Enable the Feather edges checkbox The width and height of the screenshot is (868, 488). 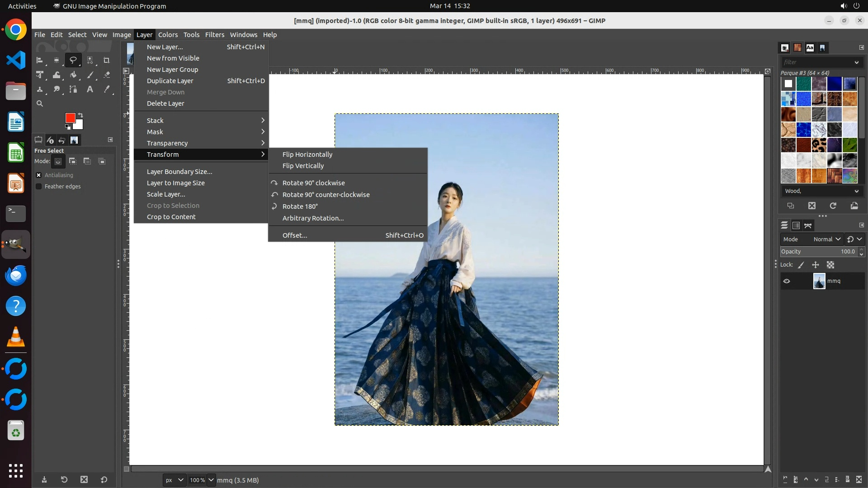(39, 187)
